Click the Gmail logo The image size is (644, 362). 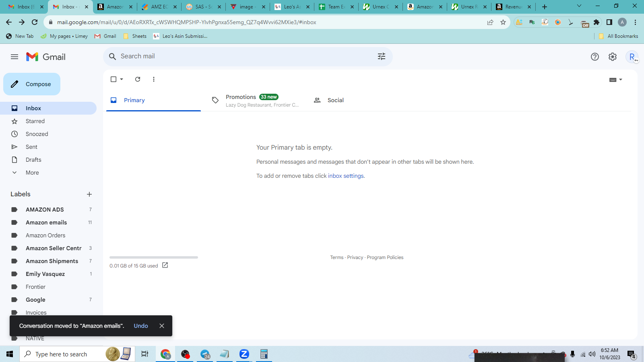click(x=46, y=57)
